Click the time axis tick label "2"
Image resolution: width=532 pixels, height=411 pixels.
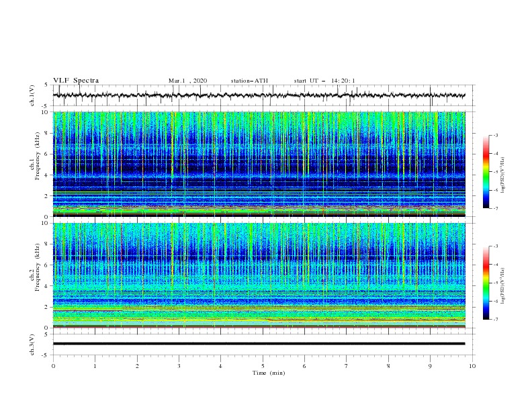pos(137,366)
